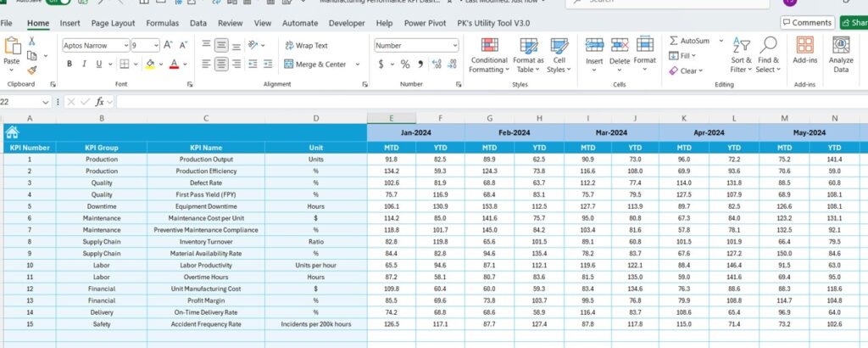This screenshot has height=348, width=868.
Task: Open the AutoSum dropdown arrow
Action: click(x=721, y=41)
